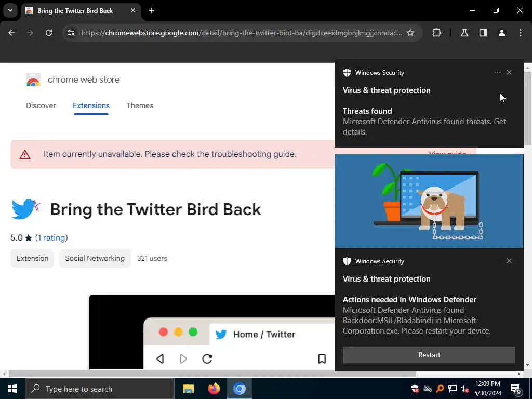The height and width of the screenshot is (399, 532).
Task: Open Firefox from the taskbar
Action: tap(214, 389)
